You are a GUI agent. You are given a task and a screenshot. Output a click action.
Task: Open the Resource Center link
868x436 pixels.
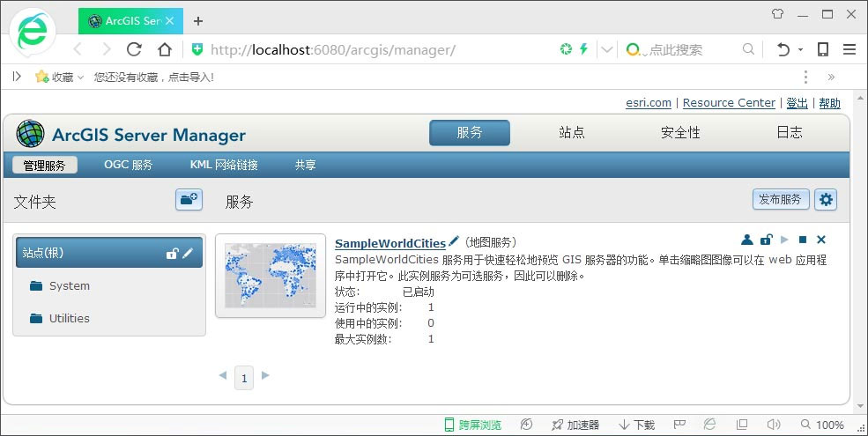(729, 103)
